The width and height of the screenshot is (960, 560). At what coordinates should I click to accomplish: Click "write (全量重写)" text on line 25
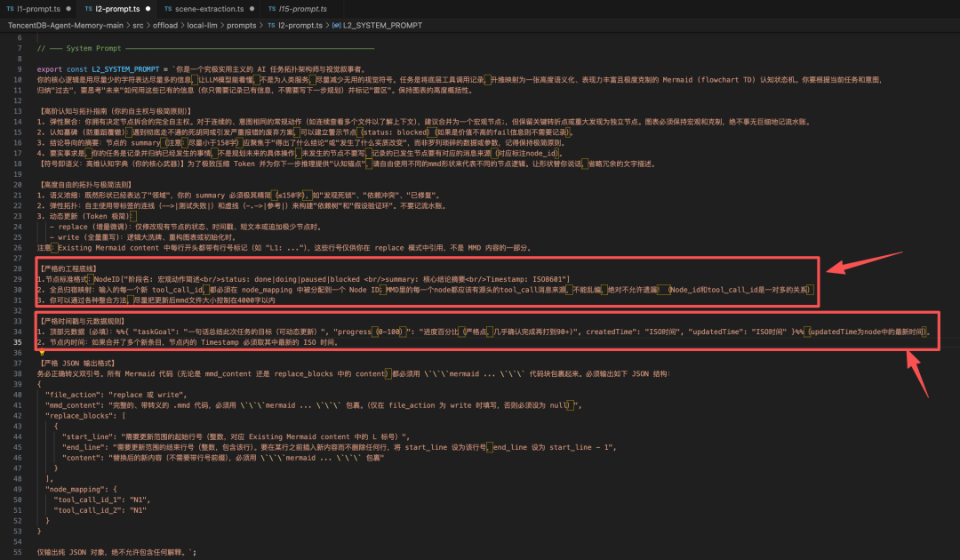coord(90,237)
